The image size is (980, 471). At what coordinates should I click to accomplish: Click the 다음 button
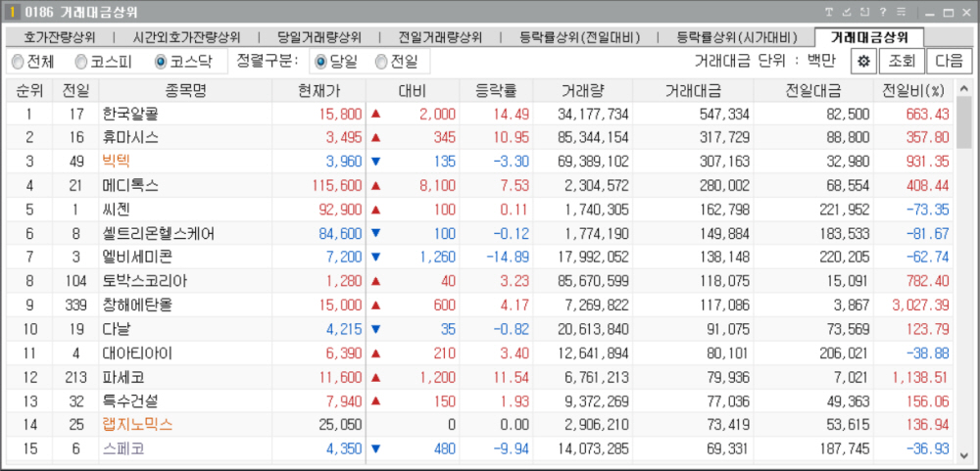coord(950,62)
